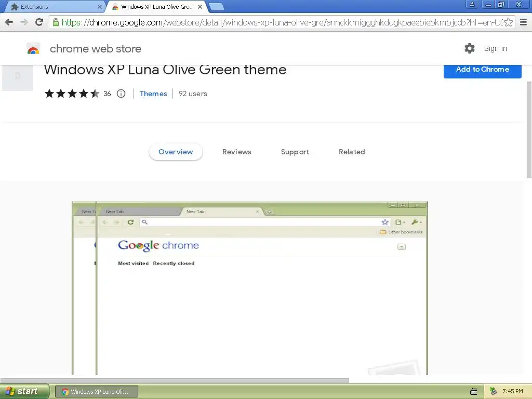
Task: Click the 92 users text
Action: click(x=193, y=94)
